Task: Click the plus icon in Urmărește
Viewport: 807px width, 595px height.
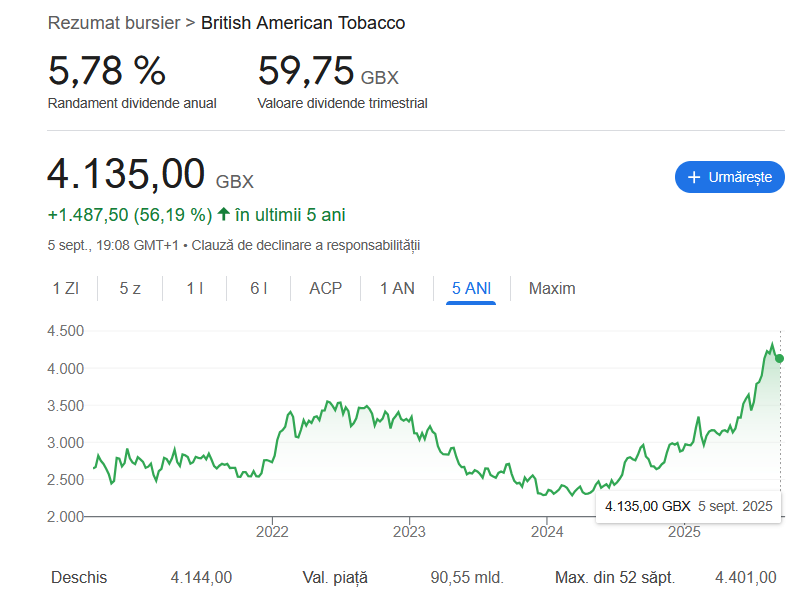Action: pyautogui.click(x=694, y=177)
